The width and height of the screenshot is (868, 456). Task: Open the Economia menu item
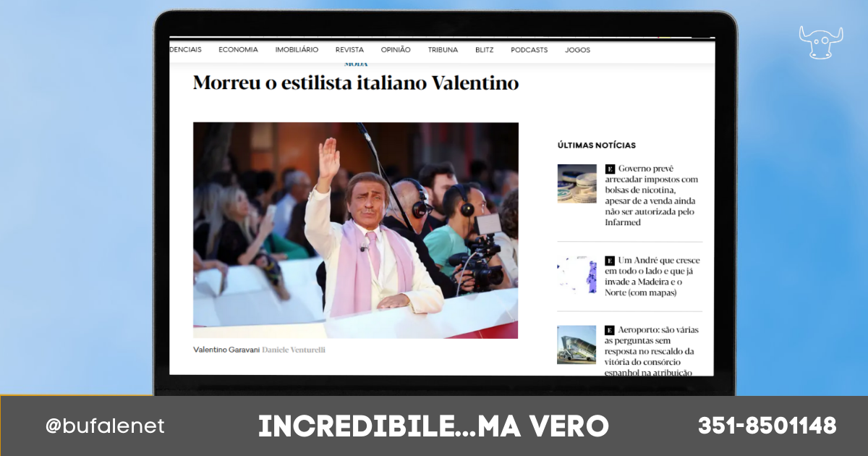238,50
